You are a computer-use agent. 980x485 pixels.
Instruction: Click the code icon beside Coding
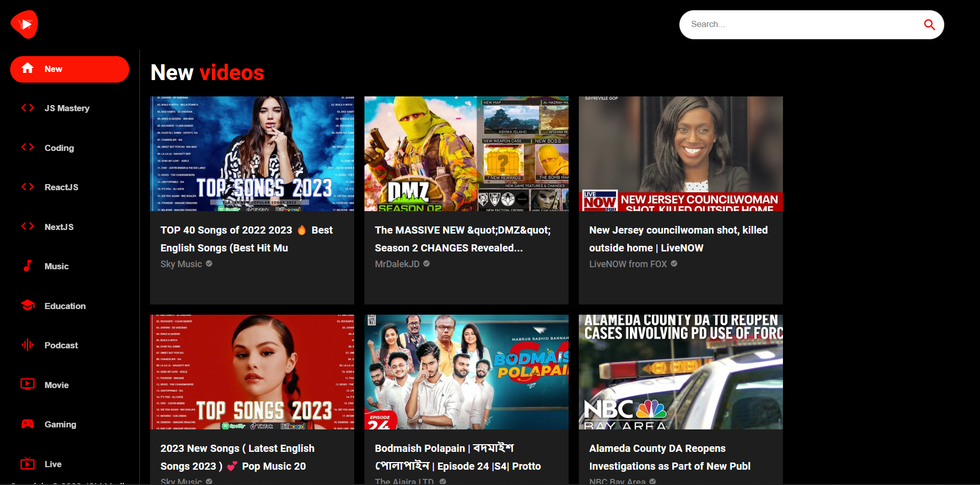[x=28, y=147]
